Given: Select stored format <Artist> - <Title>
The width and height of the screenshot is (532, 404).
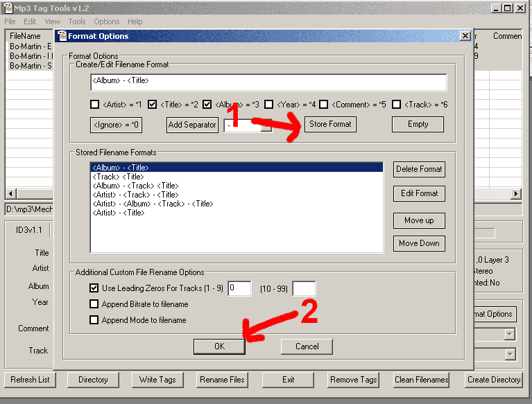Looking at the screenshot, I should point(237,213).
